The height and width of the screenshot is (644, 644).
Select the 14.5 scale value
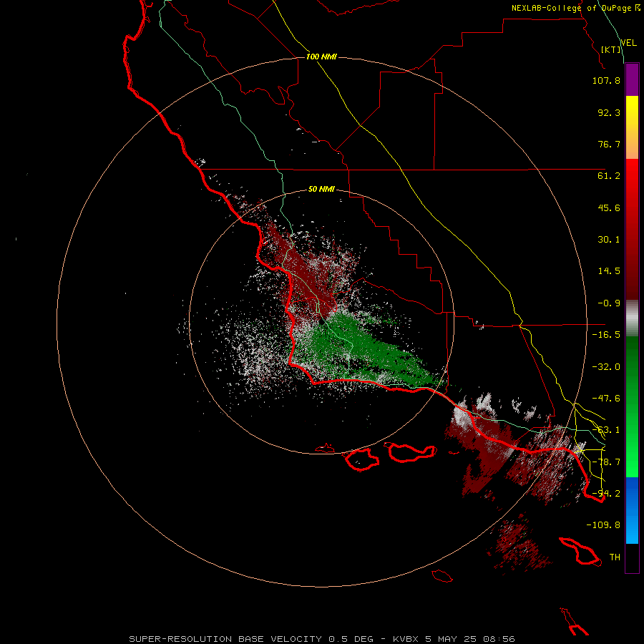click(609, 271)
